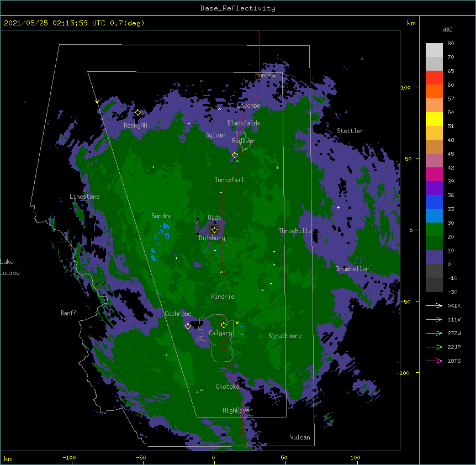Click the Stettler label

350,131
